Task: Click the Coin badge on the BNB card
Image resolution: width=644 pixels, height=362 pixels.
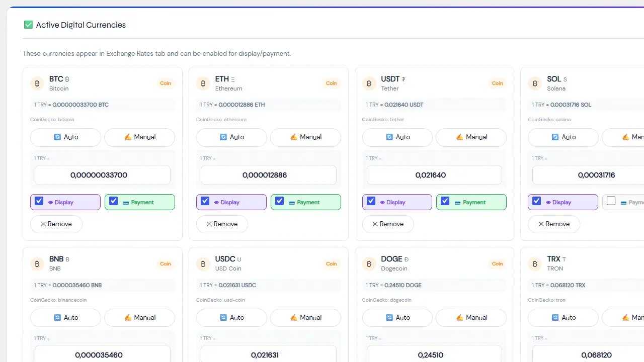Action: [166, 264]
